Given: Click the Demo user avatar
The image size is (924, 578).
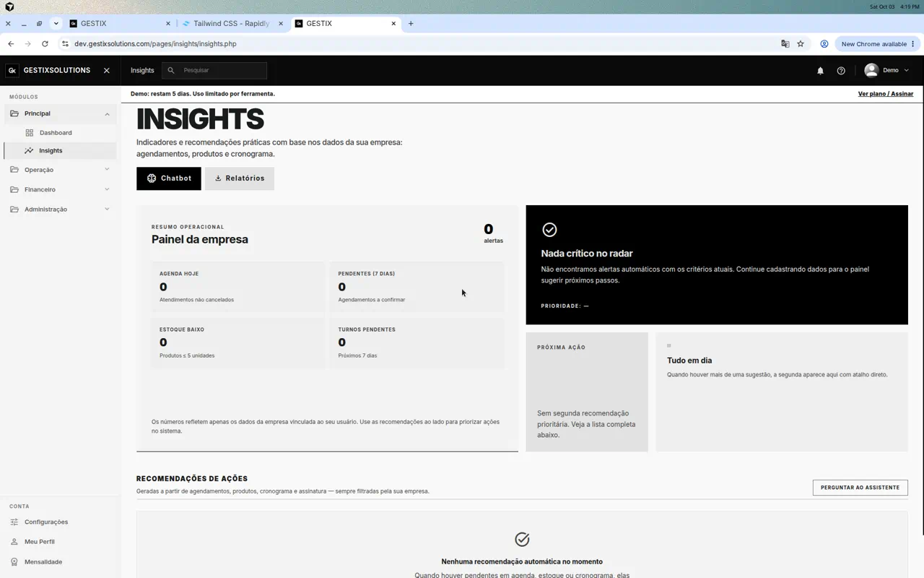Looking at the screenshot, I should (x=871, y=70).
